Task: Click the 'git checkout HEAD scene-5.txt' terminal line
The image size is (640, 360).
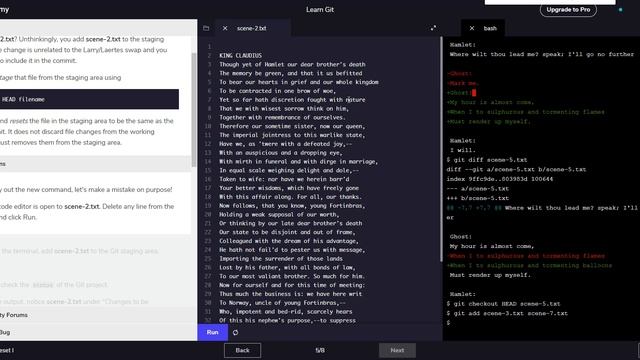Action: click(x=503, y=304)
